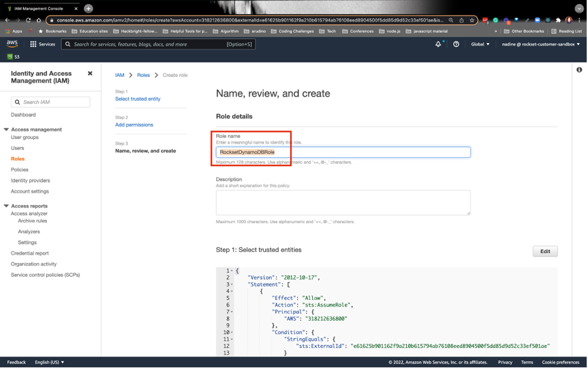588x368 pixels.
Task: Click Edit for Step 1 trusted entities
Action: tap(545, 252)
